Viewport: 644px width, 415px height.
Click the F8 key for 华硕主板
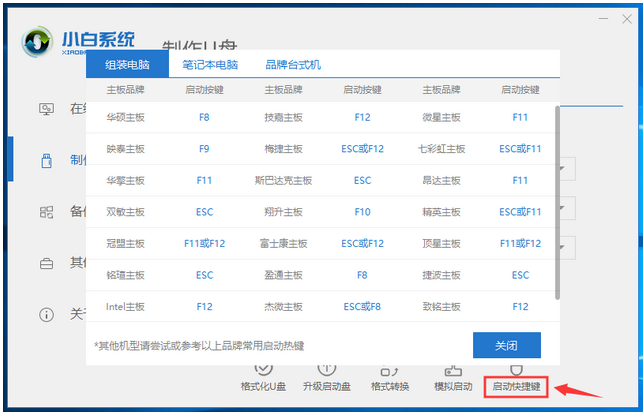click(x=204, y=117)
